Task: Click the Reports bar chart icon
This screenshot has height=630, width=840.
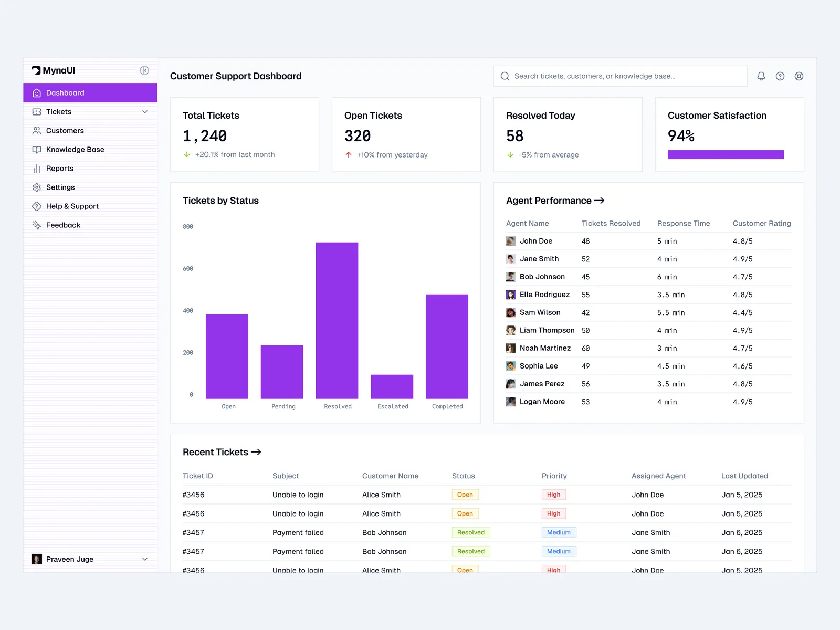Action: pyautogui.click(x=37, y=169)
